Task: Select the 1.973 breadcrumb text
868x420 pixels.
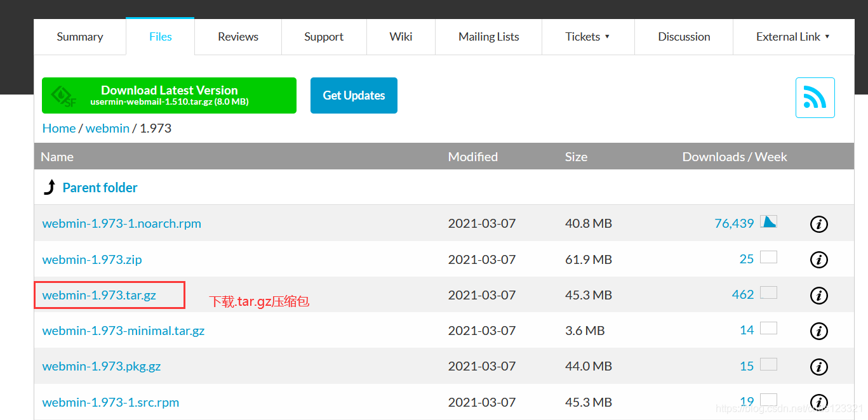Action: [x=156, y=128]
